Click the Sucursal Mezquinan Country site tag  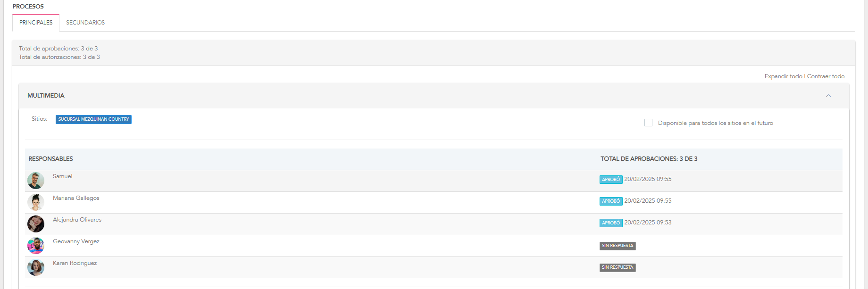click(93, 119)
